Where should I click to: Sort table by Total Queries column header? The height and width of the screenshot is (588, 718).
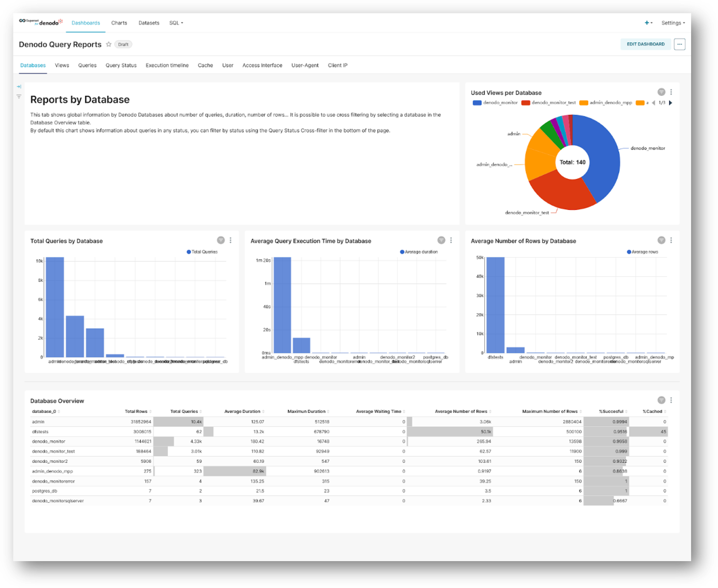pyautogui.click(x=184, y=411)
